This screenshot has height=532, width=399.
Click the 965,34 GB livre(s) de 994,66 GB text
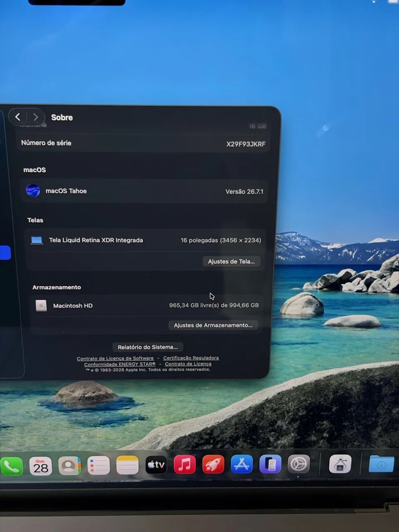(214, 305)
